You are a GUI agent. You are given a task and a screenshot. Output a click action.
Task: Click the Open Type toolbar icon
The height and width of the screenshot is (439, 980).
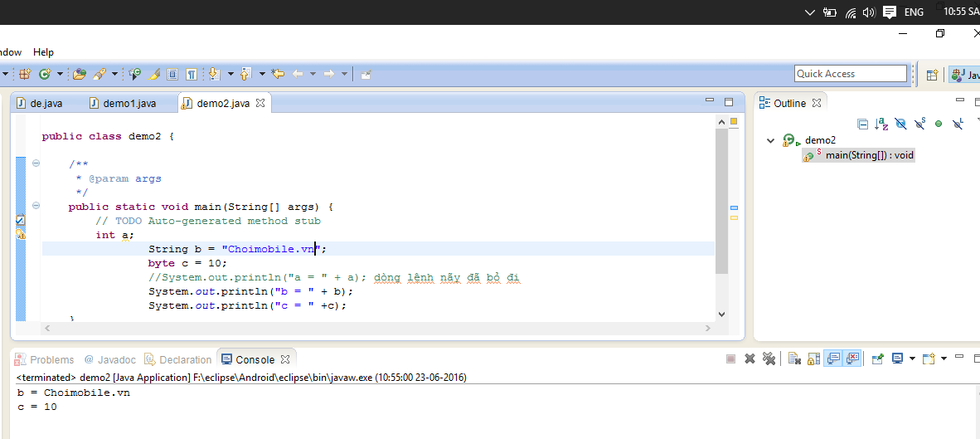(x=79, y=74)
